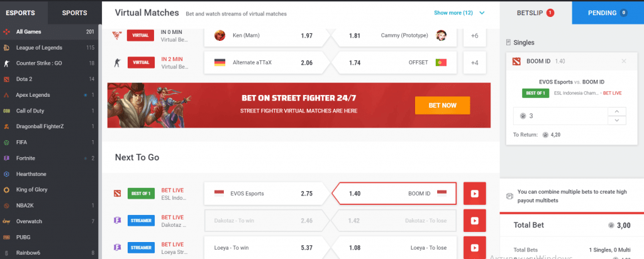Pick EVOS Esports at odds 2.75

click(267, 194)
